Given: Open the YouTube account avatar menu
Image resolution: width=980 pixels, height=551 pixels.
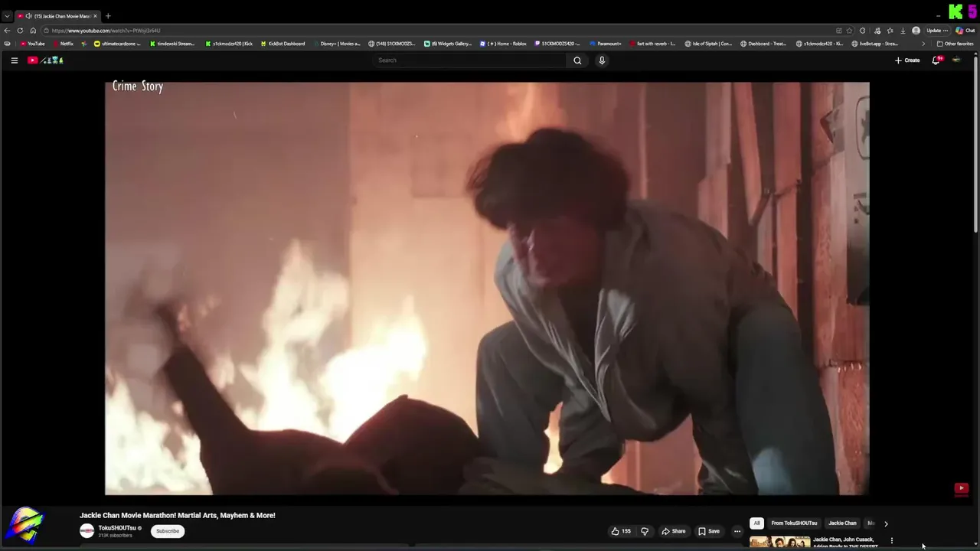Looking at the screenshot, I should (956, 60).
